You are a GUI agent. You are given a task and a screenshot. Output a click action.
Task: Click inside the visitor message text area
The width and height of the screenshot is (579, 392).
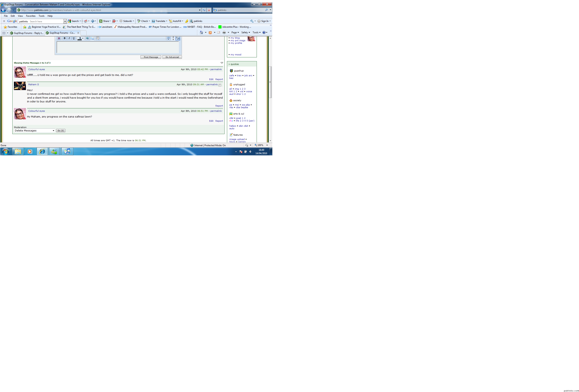click(x=118, y=47)
